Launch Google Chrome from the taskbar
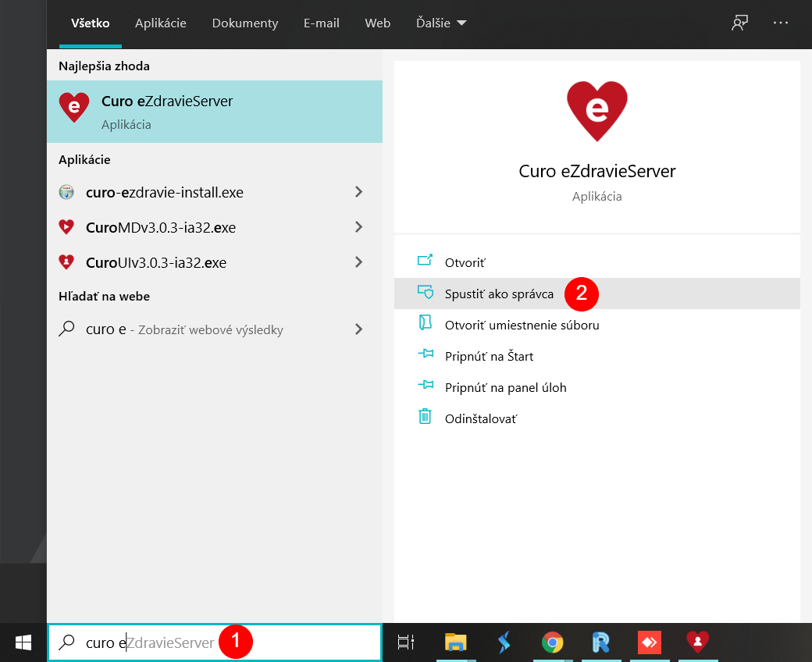 coord(552,642)
